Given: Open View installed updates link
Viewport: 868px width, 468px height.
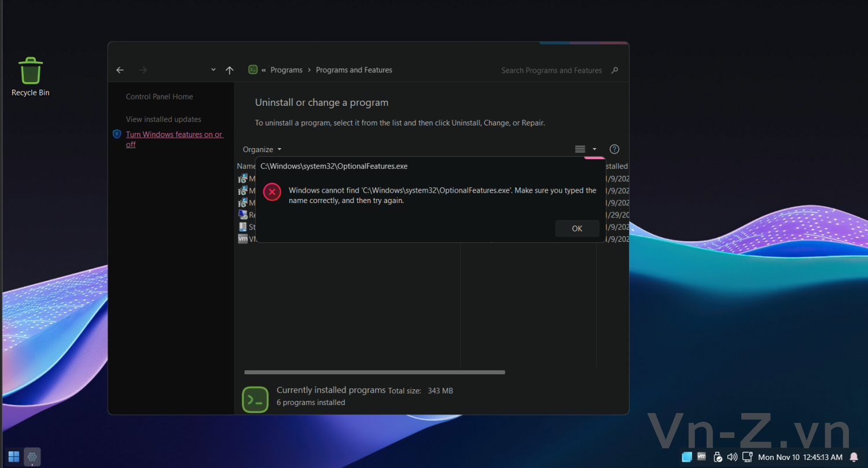Looking at the screenshot, I should pos(164,119).
